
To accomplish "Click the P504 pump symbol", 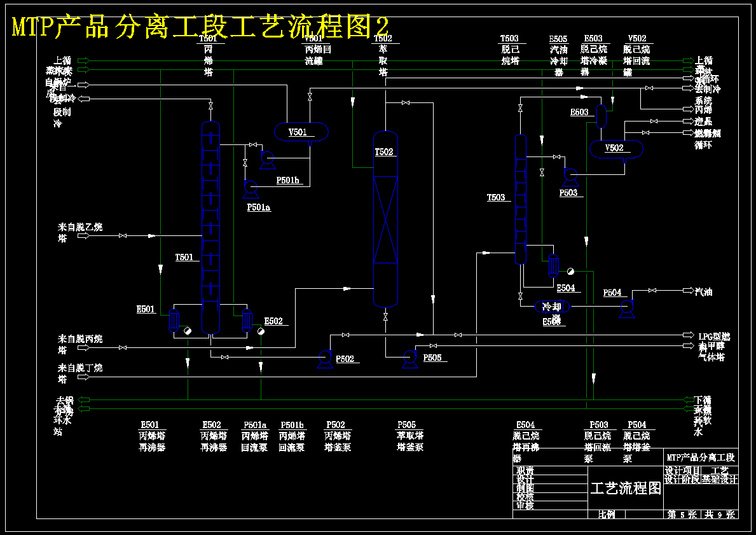I will (627, 309).
